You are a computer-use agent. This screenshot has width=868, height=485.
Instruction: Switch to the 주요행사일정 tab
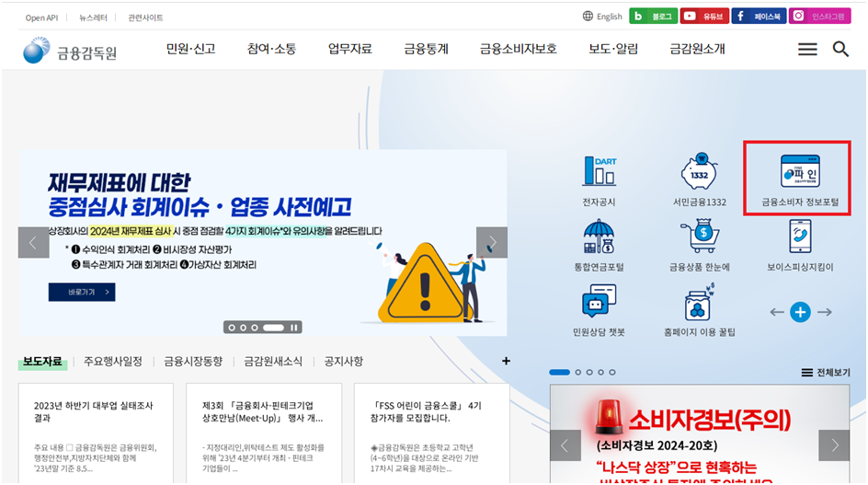[x=113, y=362]
